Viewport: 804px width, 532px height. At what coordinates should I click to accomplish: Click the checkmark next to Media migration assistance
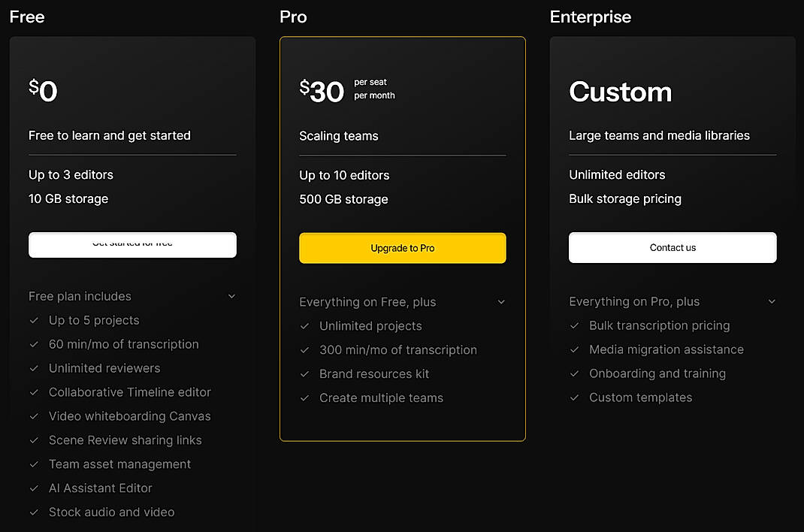pos(574,349)
